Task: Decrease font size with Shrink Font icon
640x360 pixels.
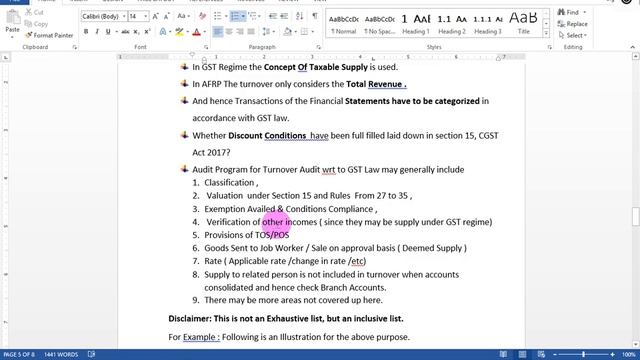Action: (167, 16)
